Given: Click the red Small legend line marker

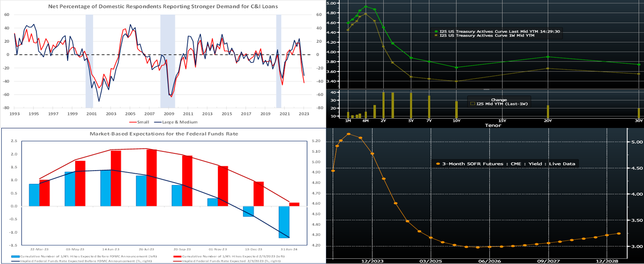Looking at the screenshot, I should 133,122.
